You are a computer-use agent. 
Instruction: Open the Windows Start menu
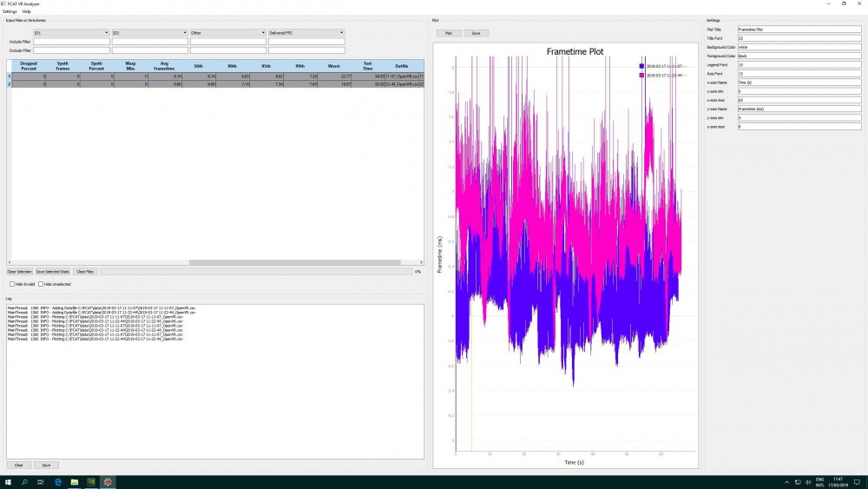click(7, 481)
